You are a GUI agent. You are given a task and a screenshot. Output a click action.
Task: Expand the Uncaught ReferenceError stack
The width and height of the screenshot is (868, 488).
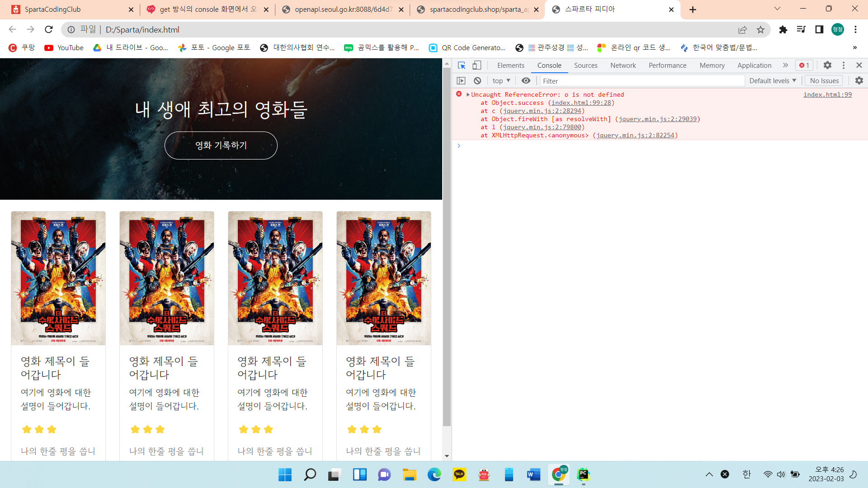468,94
